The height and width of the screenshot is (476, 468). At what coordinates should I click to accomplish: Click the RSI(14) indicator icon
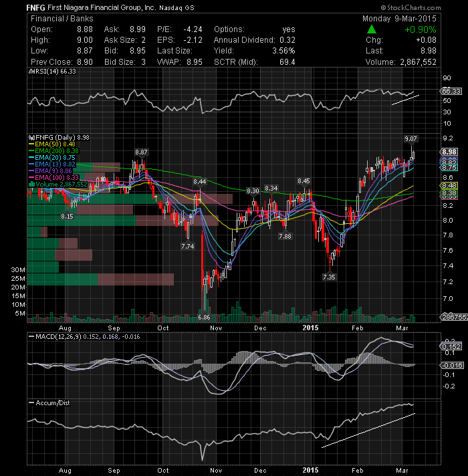coord(31,72)
